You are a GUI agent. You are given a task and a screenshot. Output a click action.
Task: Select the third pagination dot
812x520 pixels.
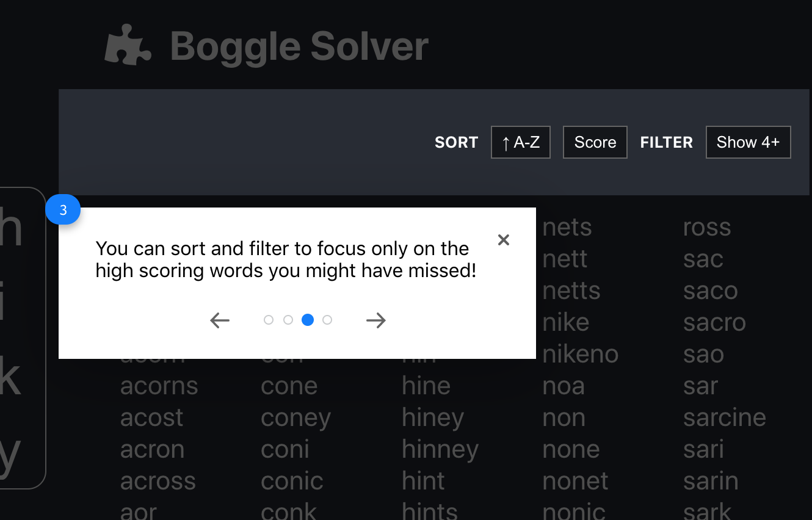(308, 319)
